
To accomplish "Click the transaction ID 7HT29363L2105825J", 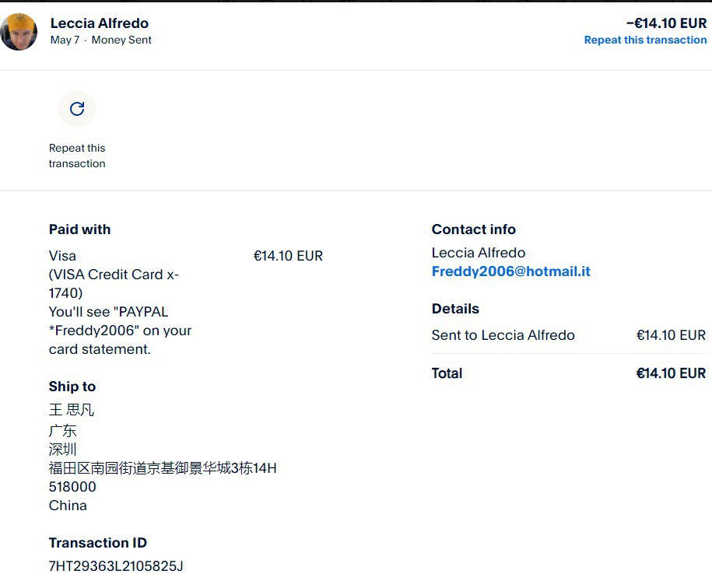I will (x=116, y=565).
